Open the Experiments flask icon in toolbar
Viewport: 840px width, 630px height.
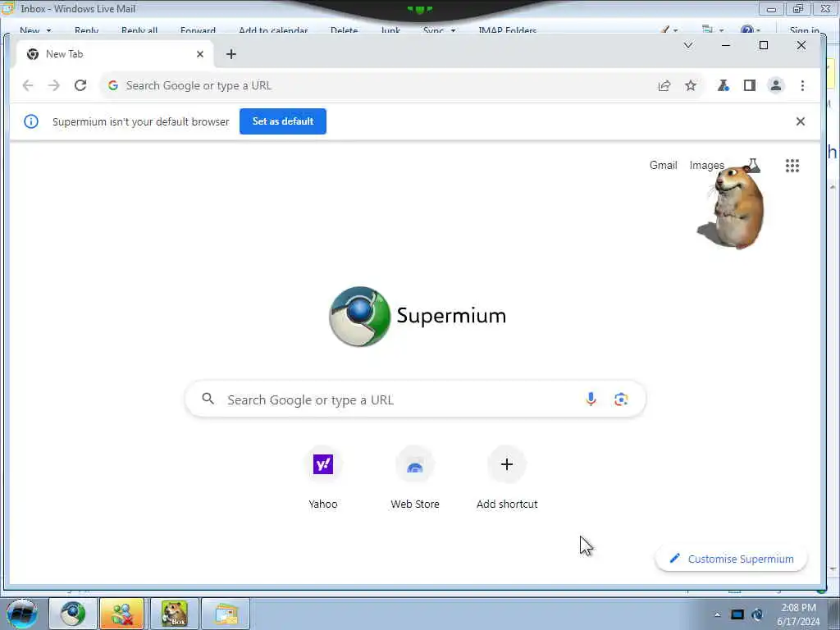(724, 85)
